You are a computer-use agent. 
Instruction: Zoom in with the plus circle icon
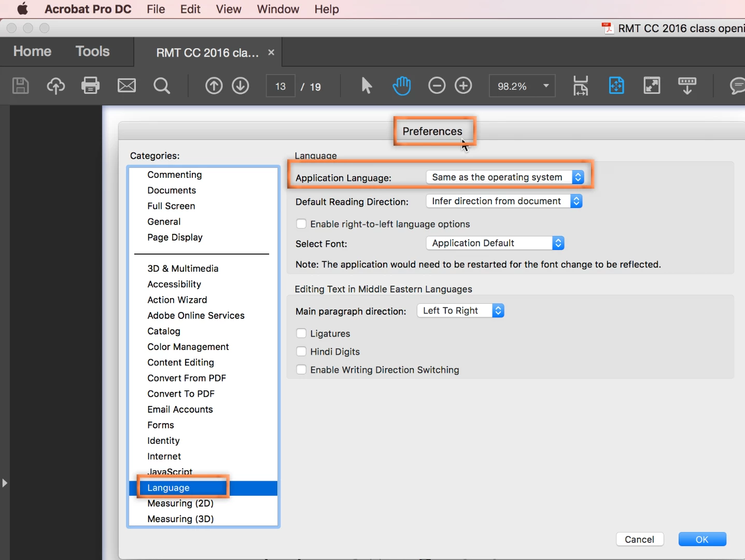(463, 86)
